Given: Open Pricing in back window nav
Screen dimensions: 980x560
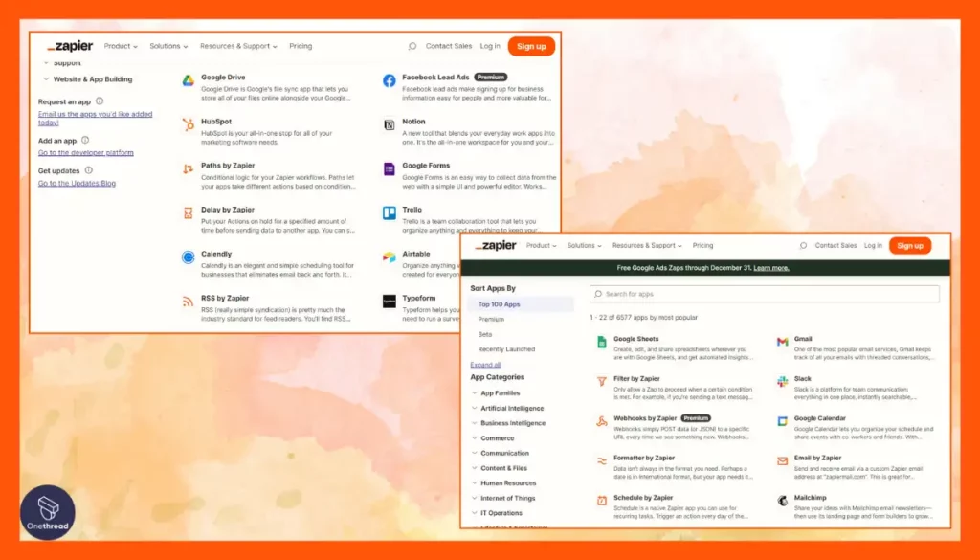Looking at the screenshot, I should (301, 46).
